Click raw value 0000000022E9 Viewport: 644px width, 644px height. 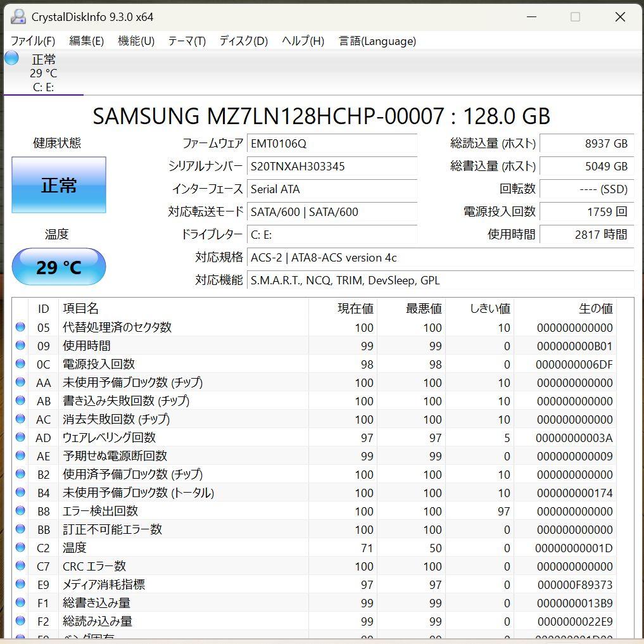tap(575, 621)
